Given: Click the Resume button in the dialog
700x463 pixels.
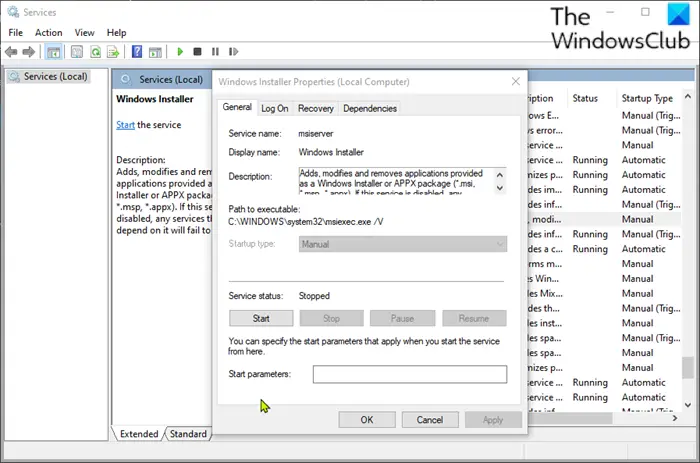Looking at the screenshot, I should [x=474, y=318].
